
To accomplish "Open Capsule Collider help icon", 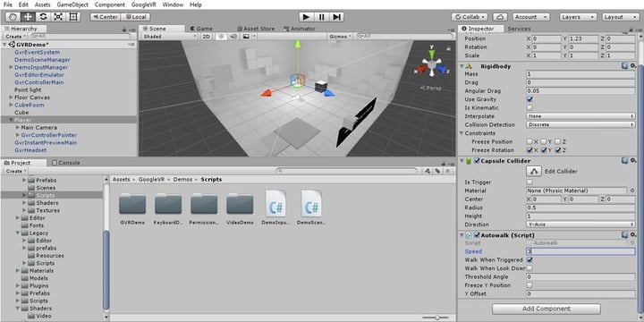I will (624, 161).
